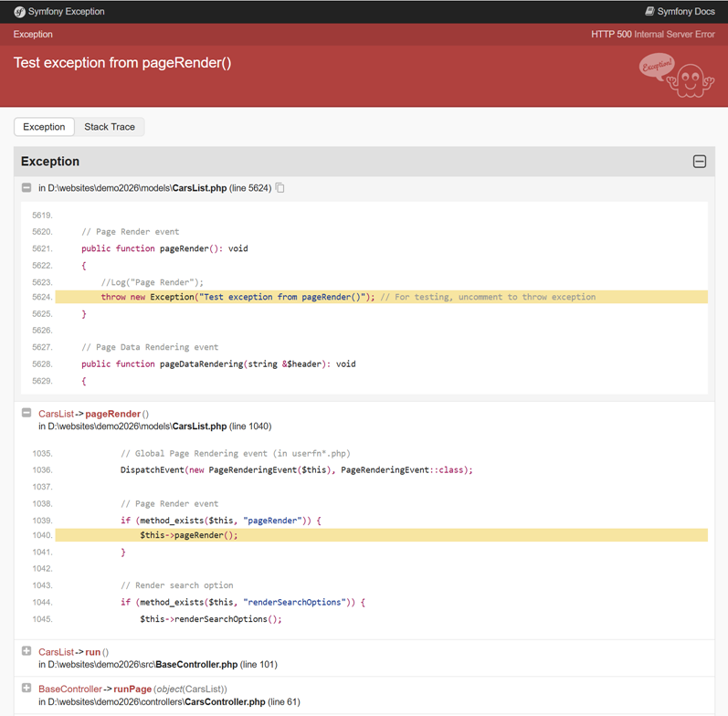Click line 1036 DispatchEvent code
This screenshot has height=716, width=728.
tap(296, 470)
